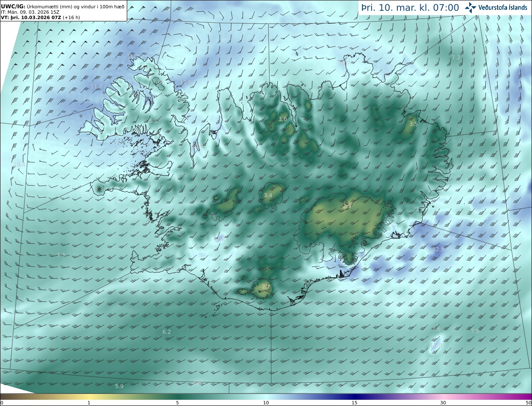Click the 3.5 value label in the east
Viewport: 532px width, 406px height.
[x=413, y=124]
